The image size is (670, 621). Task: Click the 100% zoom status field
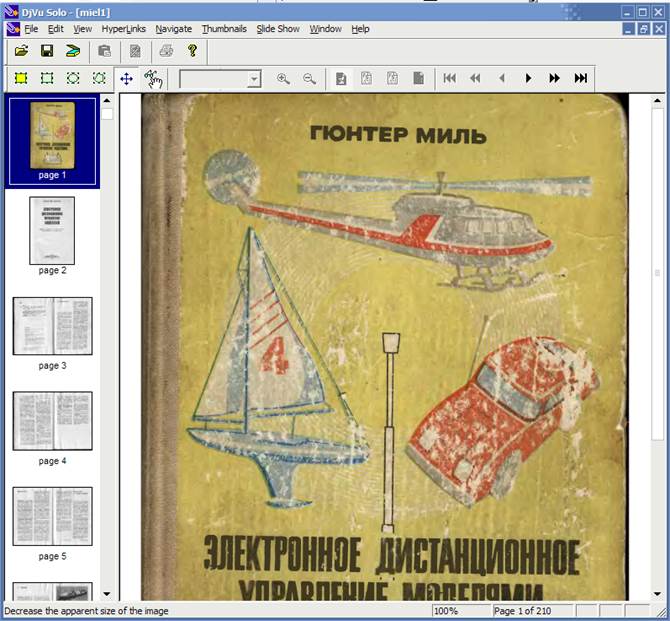click(x=461, y=611)
